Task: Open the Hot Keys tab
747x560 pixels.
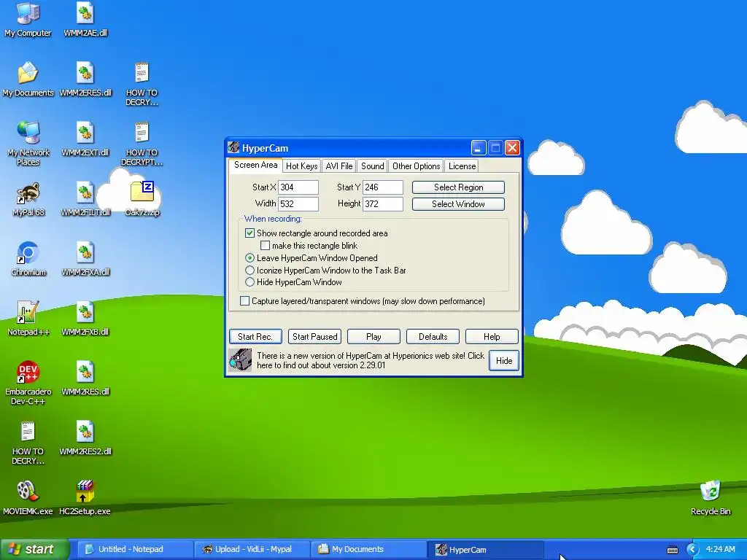Action: coord(301,166)
